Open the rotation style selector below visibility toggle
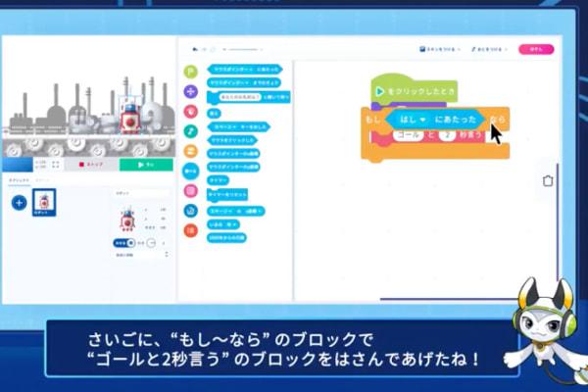The height and width of the screenshot is (392, 588). click(x=142, y=255)
